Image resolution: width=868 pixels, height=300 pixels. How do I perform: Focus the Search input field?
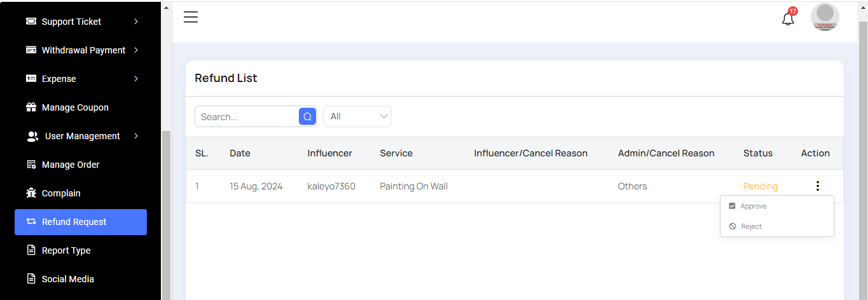pos(247,116)
